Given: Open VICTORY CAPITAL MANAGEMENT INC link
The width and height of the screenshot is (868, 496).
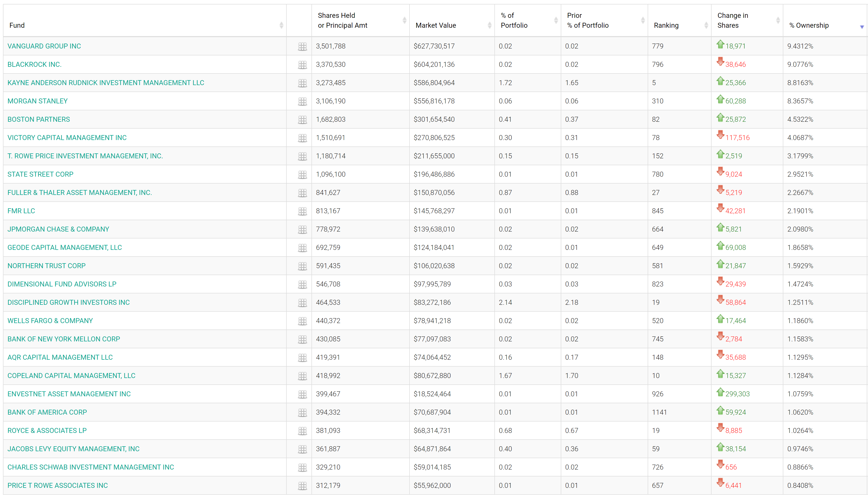Looking at the screenshot, I should 67,138.
